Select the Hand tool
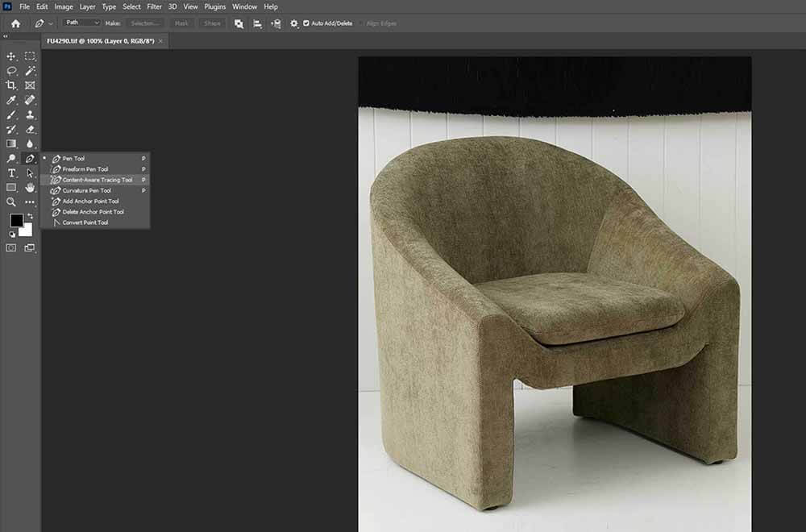This screenshot has width=806, height=532. click(x=30, y=188)
